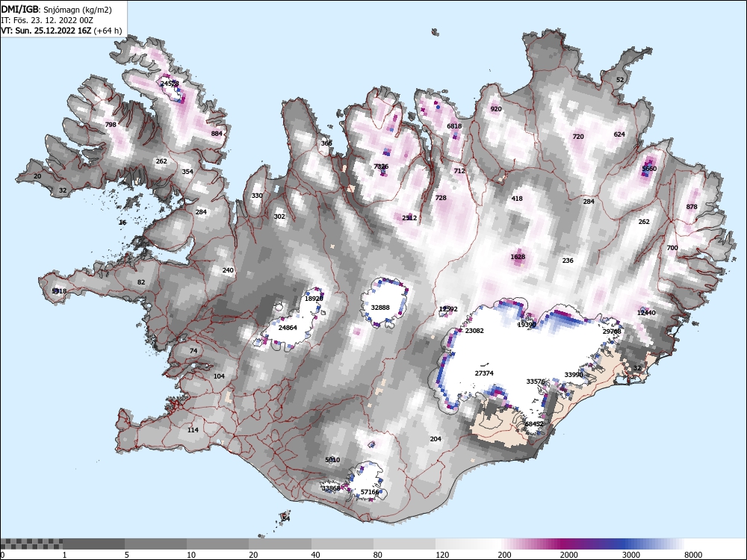Click the 33576 glacier value label

point(536,382)
